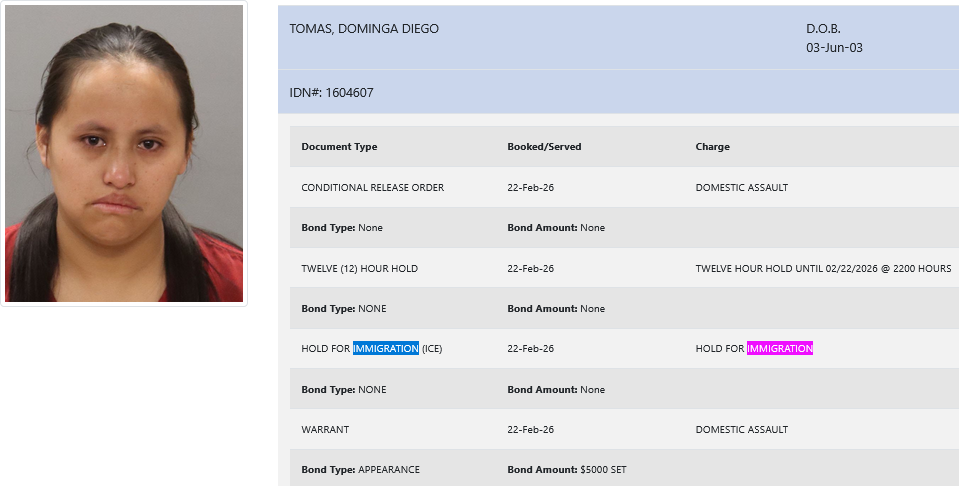Select the WARRANT document entry
Image resolution: width=959 pixels, height=486 pixels.
[x=325, y=430]
